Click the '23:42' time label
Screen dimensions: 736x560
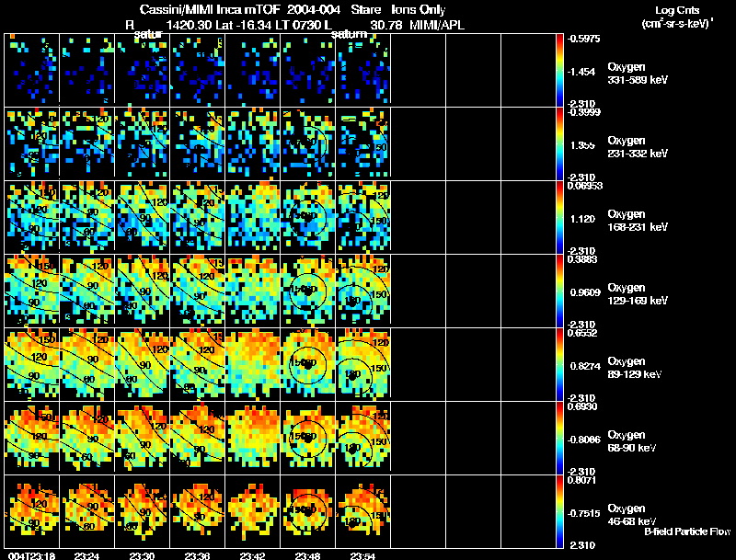(252, 555)
